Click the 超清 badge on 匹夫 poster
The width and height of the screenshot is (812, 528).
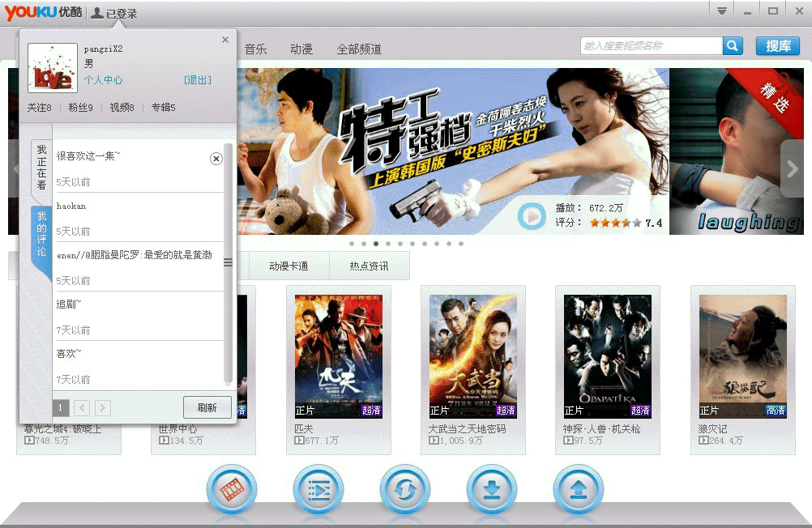(371, 411)
